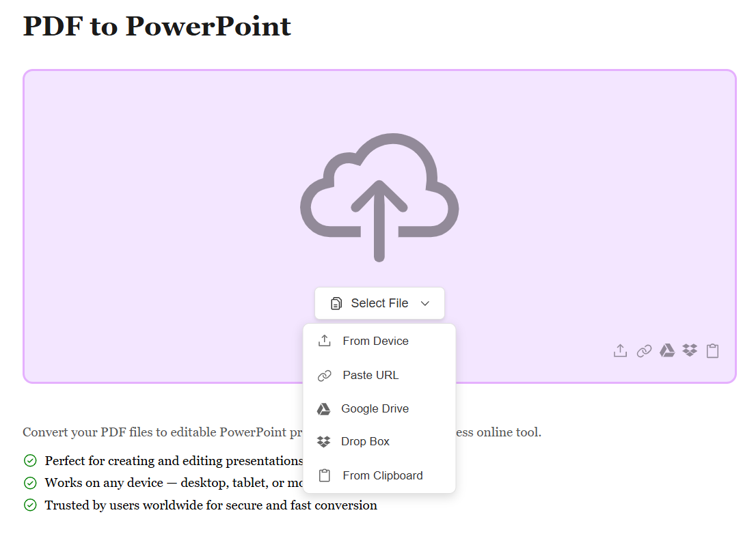Click the clipboard icon in the drop zone icon row
The image size is (756, 545).
tap(712, 351)
